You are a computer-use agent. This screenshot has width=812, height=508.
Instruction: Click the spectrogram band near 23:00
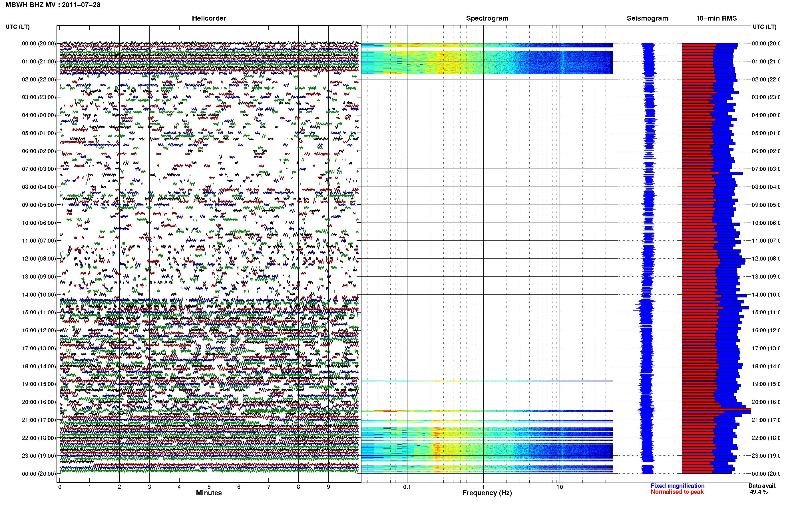click(x=487, y=452)
